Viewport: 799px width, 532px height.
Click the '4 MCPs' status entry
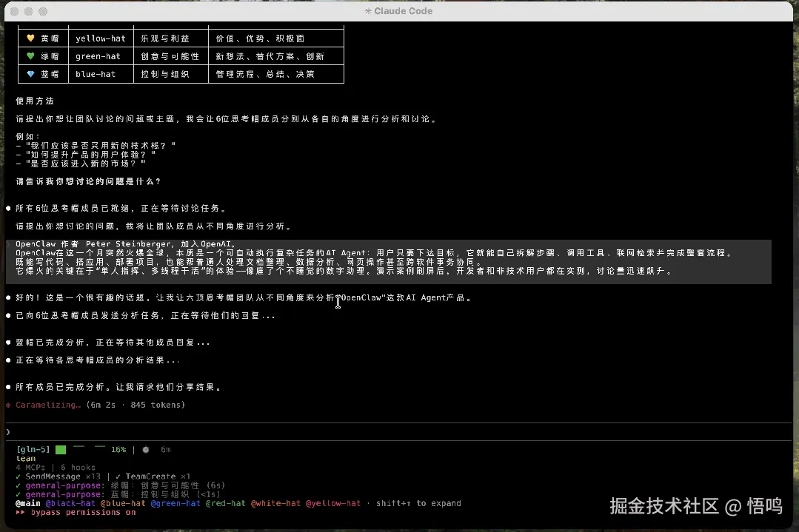click(30, 468)
